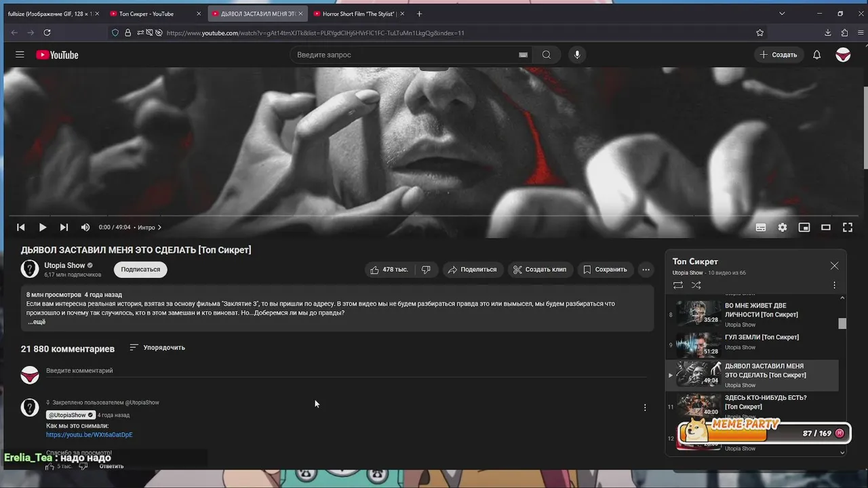The image size is (868, 488).
Task: Open Firefox list all tabs dropdown
Action: click(782, 14)
